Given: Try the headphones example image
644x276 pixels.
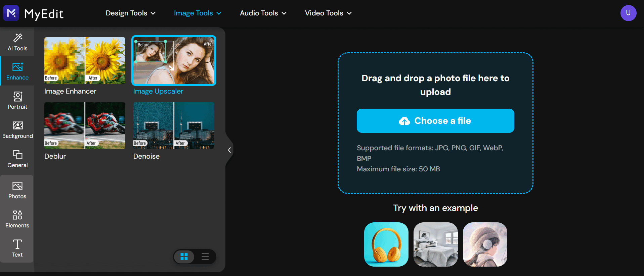Looking at the screenshot, I should click(386, 244).
